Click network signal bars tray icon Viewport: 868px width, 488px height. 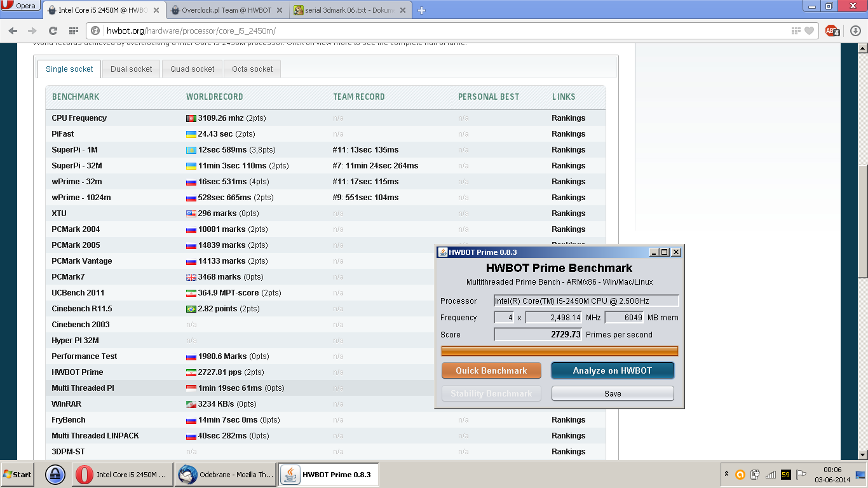[771, 475]
